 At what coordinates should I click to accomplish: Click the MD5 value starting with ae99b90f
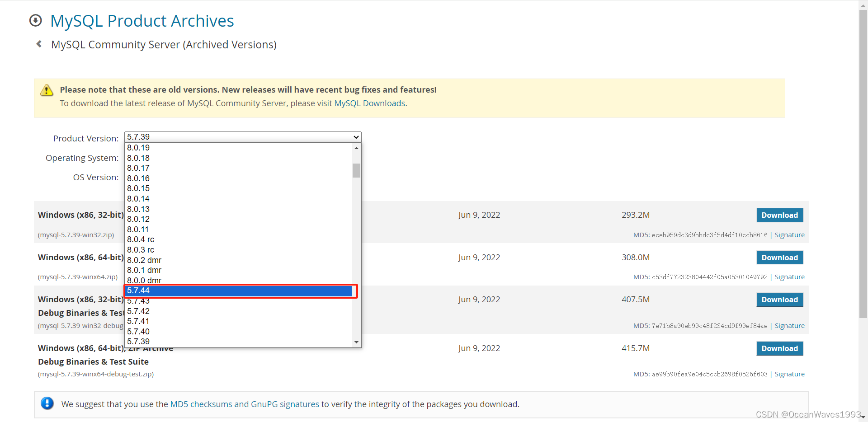click(709, 374)
